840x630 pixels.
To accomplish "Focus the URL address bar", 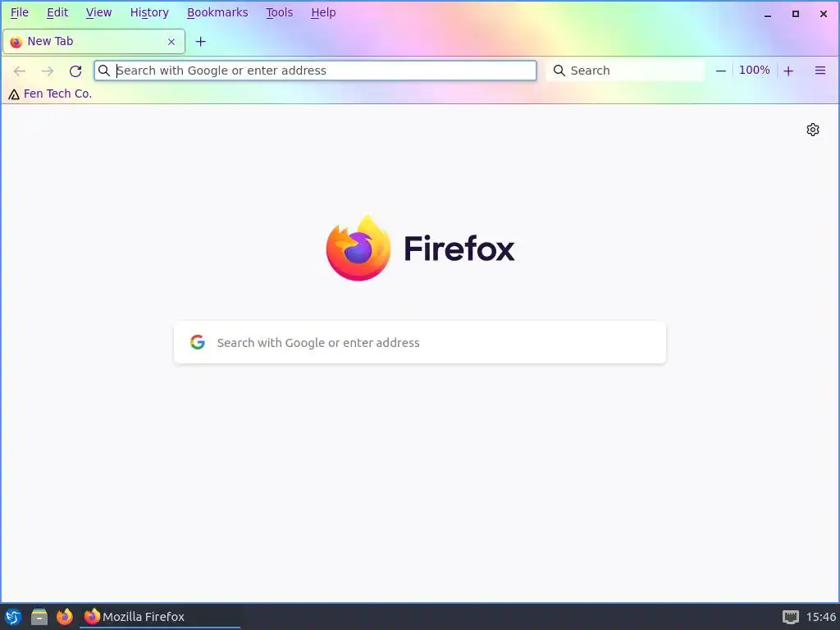I will tap(316, 71).
